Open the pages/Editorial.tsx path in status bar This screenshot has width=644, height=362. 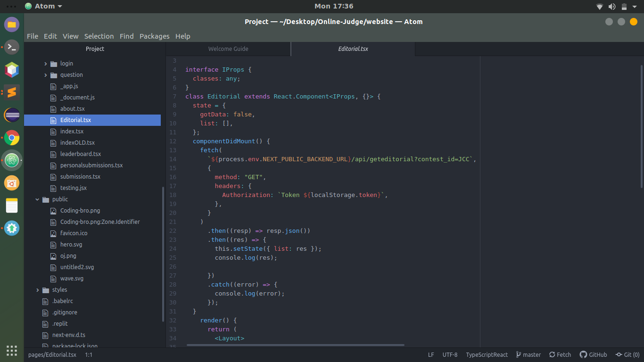[x=52, y=354]
